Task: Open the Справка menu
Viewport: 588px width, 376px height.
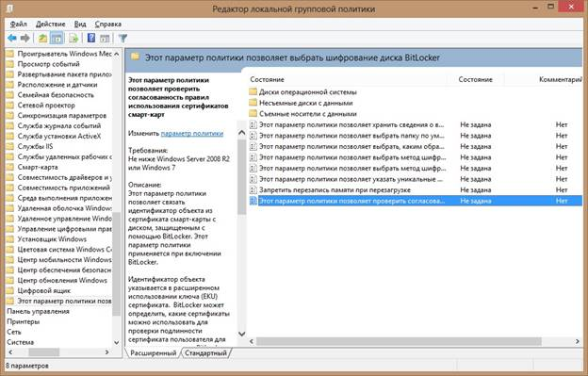Action: [108, 24]
